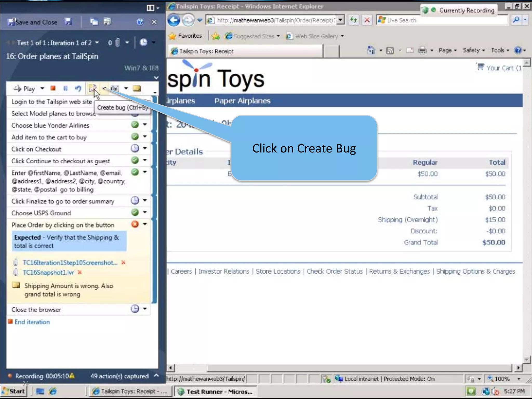Click the IE Refresh icon
The height and width of the screenshot is (399, 532).
(x=354, y=20)
